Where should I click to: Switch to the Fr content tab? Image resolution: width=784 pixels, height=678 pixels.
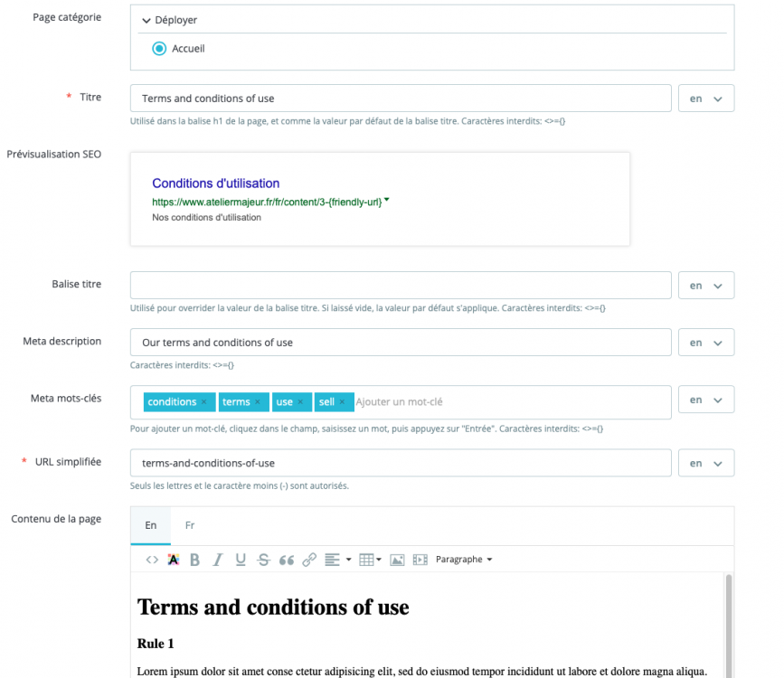click(x=190, y=525)
